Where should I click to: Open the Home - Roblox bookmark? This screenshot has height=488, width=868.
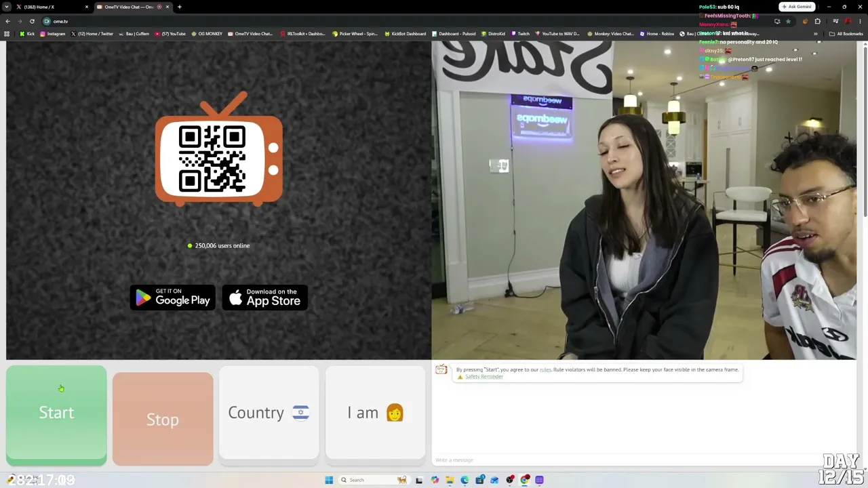[658, 34]
